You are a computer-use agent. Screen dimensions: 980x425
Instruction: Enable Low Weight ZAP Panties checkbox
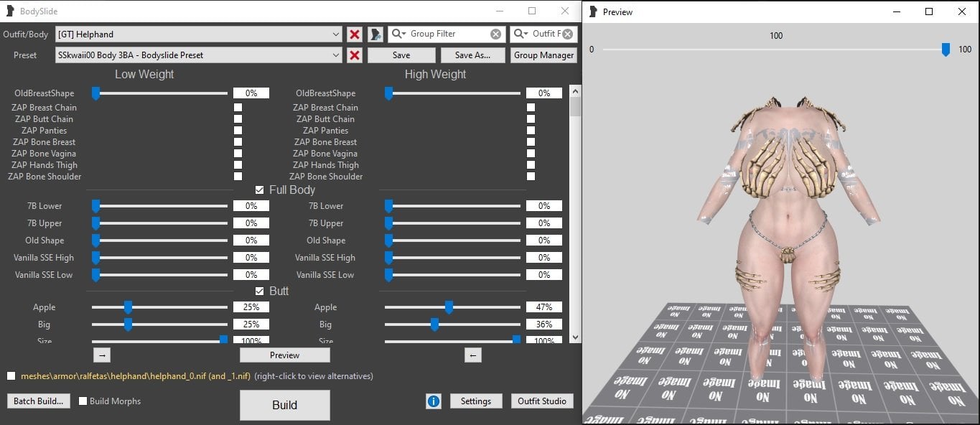click(238, 131)
